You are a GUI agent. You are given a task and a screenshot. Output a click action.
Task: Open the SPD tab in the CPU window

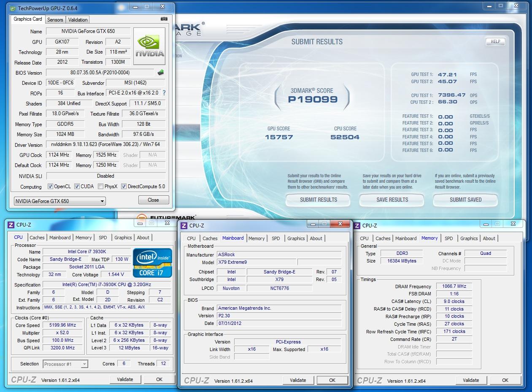(103, 238)
